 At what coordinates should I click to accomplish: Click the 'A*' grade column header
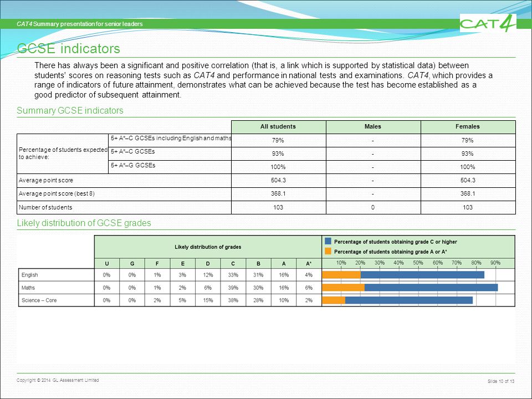[309, 264]
